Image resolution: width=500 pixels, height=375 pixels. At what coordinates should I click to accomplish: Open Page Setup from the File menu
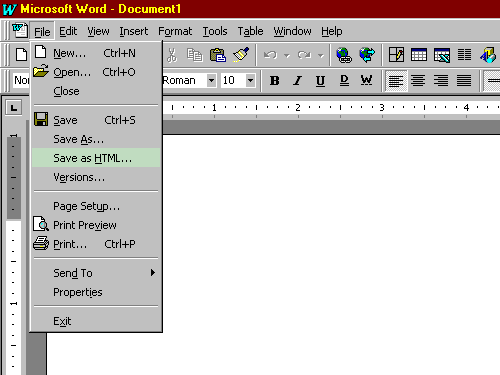click(x=96, y=206)
